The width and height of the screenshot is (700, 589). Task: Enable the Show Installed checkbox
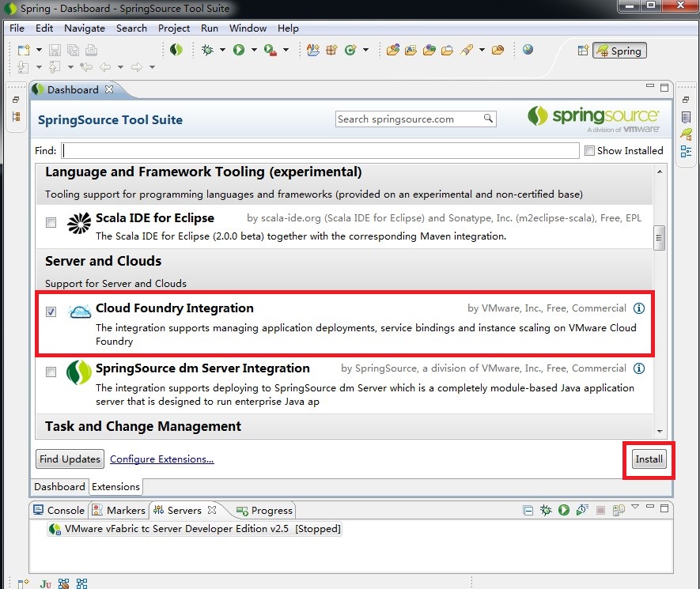[x=589, y=151]
